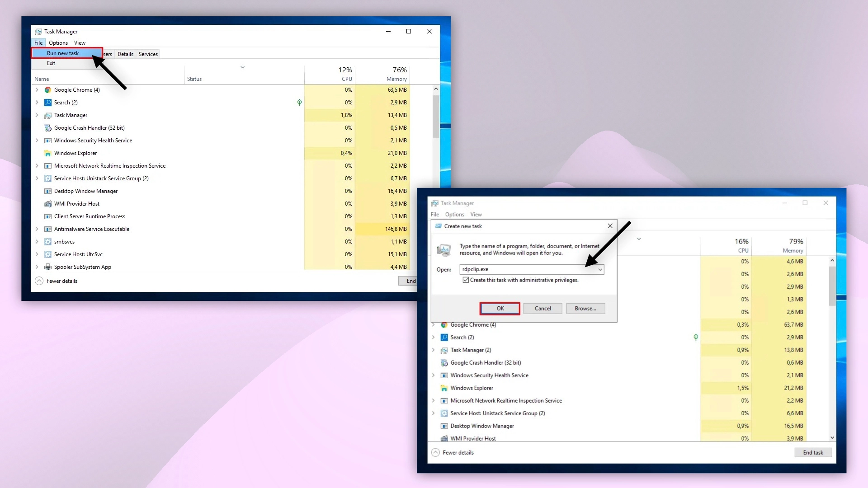Click the Google Crash Handler icon
Image resolution: width=868 pixels, height=488 pixels.
48,128
